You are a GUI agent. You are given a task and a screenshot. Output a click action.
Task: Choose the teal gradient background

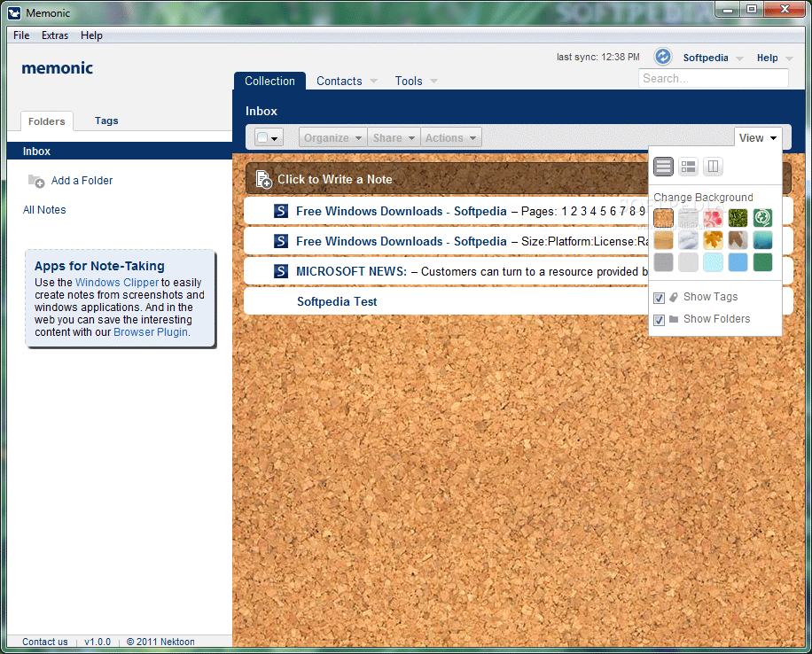[x=763, y=240]
